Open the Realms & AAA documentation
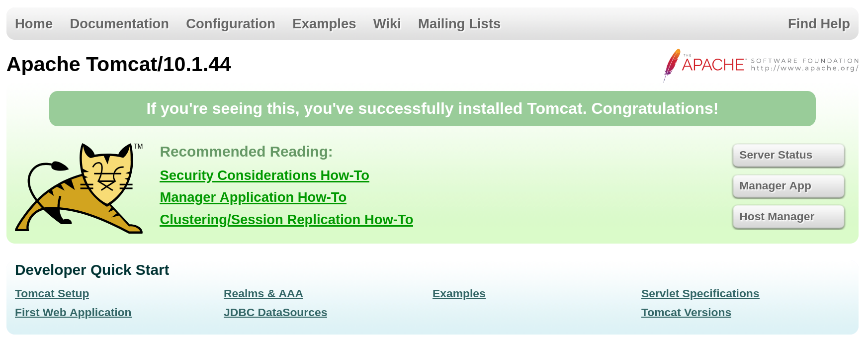 coord(263,294)
